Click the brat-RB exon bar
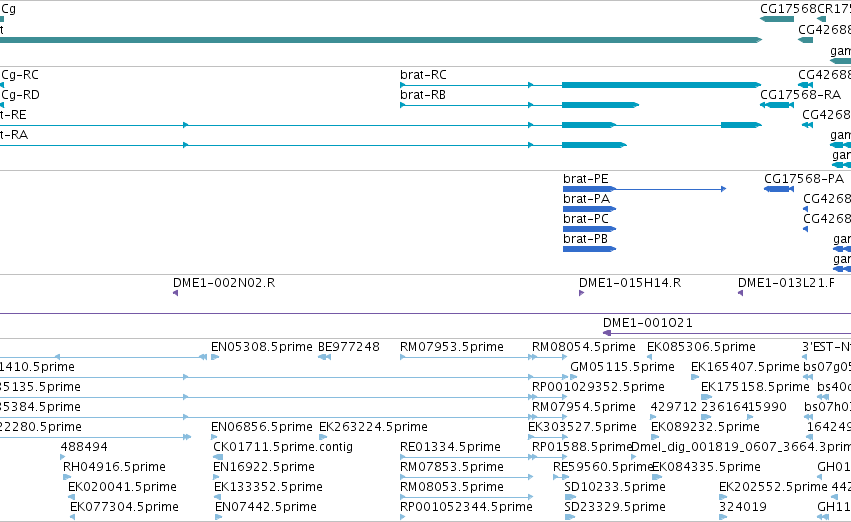Image resolution: width=851 pixels, height=522 pixels. 600,105
